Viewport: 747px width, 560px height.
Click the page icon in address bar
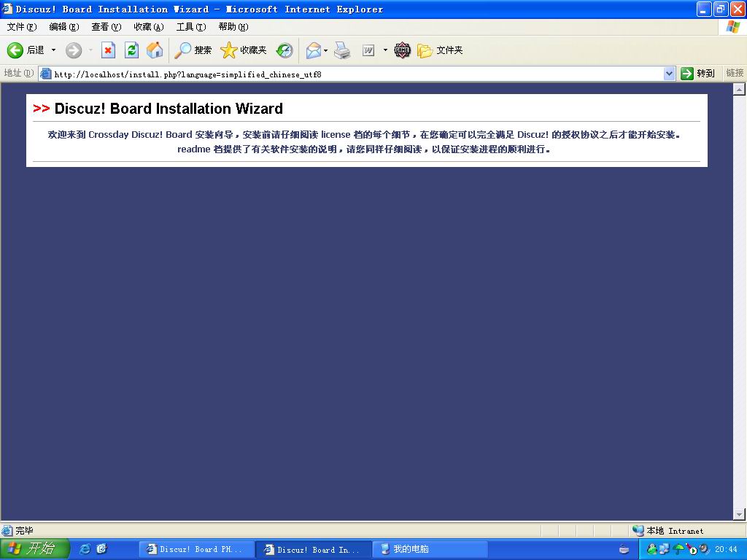(46, 74)
